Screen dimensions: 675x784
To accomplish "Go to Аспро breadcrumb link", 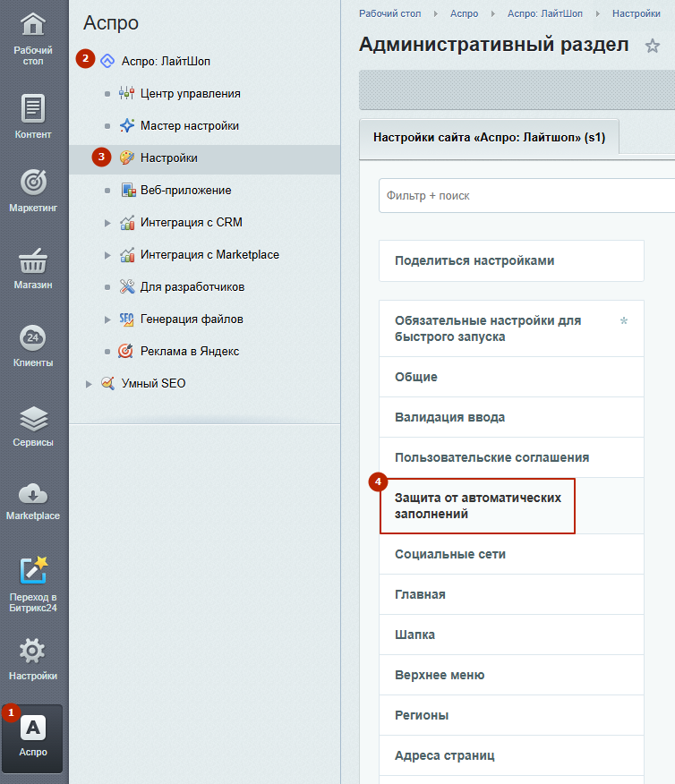I will (x=464, y=13).
